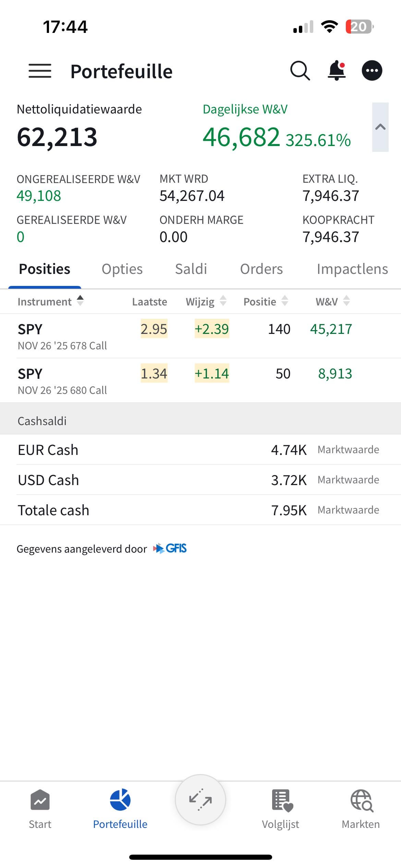
Task: Sort positions by W&V column
Action: (x=332, y=301)
